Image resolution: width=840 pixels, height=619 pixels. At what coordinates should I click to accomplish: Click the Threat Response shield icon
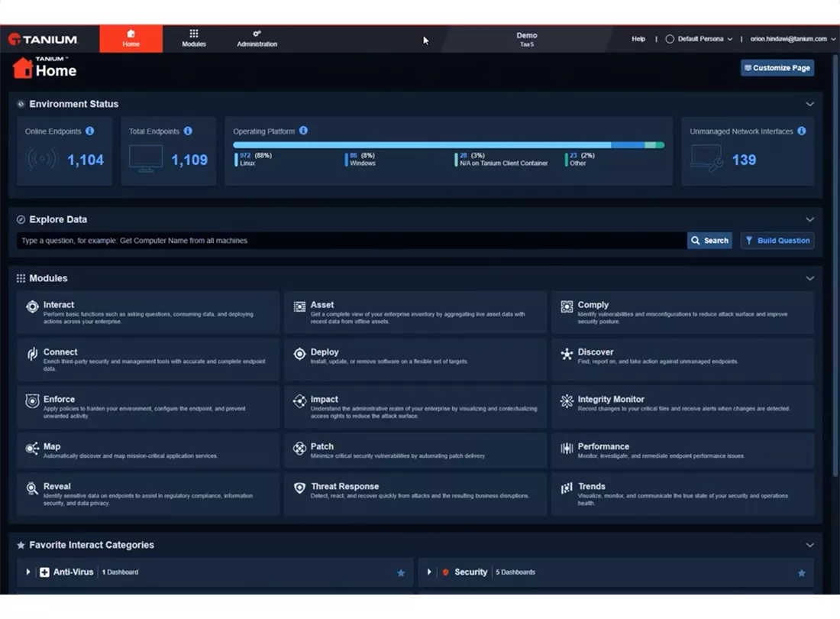coord(299,489)
